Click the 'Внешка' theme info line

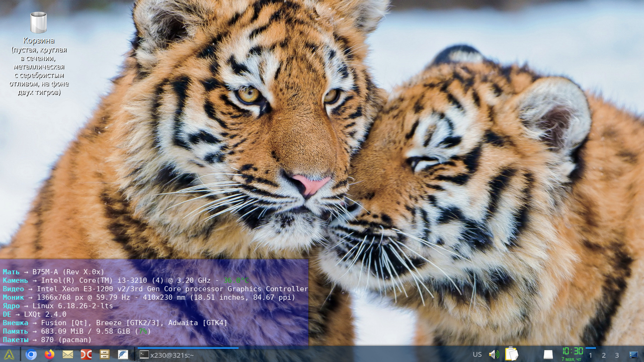pos(115,323)
